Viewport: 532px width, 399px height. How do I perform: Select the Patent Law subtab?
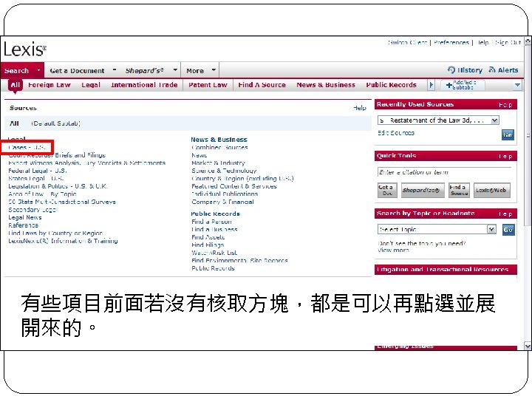(x=208, y=85)
